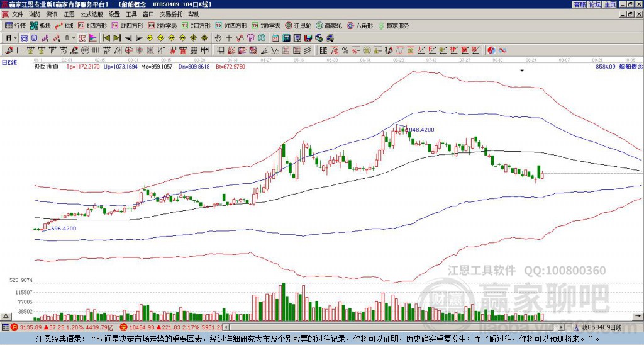Jump to last bar with green skip-forward arrow
The image size is (644, 345).
(x=117, y=38)
